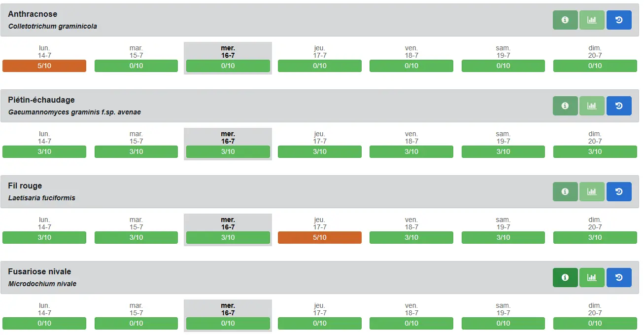Click Anthracnose orange 5/10 bar on Monday
Screen dimensions: 644x335
(44, 66)
